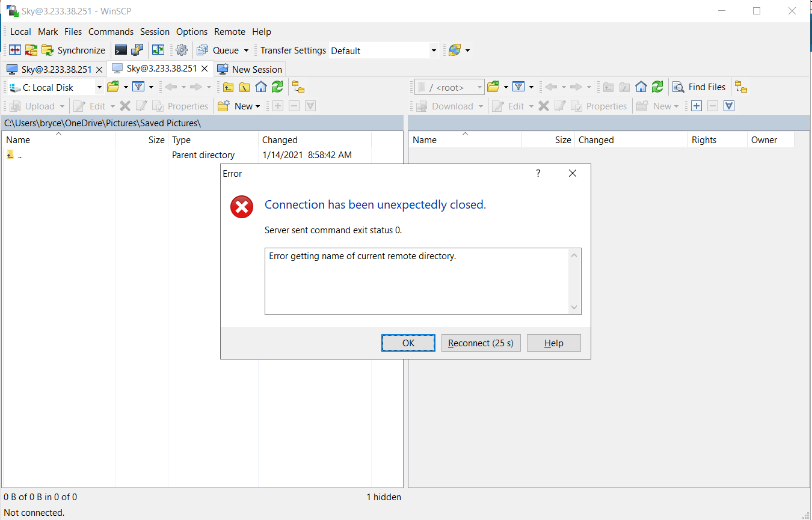This screenshot has width=812, height=520.
Task: Open the Commands menu
Action: tap(111, 31)
